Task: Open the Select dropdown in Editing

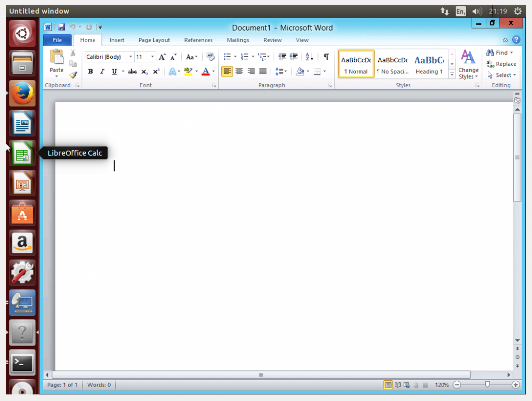Action: click(x=501, y=75)
